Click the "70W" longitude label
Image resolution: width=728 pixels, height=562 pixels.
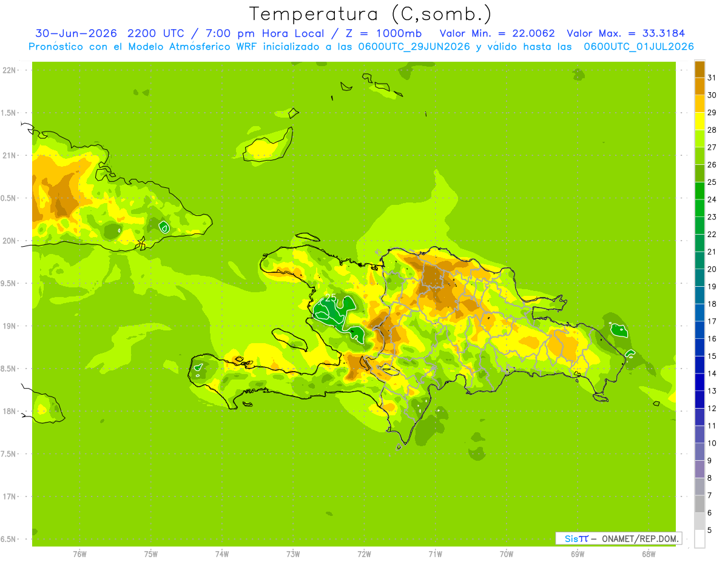pyautogui.click(x=507, y=554)
